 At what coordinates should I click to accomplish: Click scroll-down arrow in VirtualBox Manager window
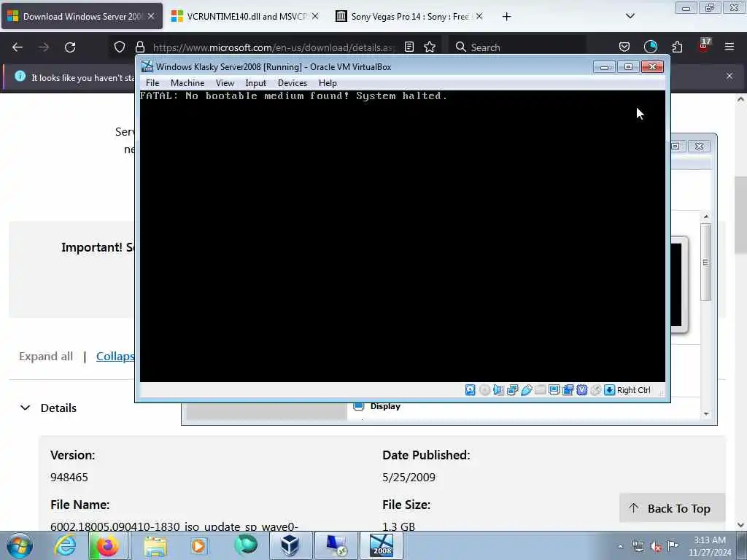[x=706, y=414]
